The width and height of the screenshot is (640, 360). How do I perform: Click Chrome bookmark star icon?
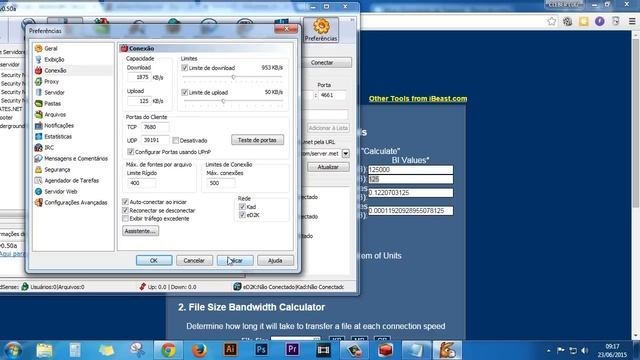551,21
